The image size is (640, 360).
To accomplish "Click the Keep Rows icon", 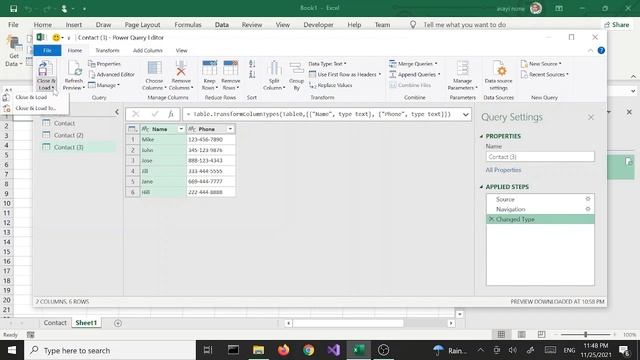I will tap(209, 68).
